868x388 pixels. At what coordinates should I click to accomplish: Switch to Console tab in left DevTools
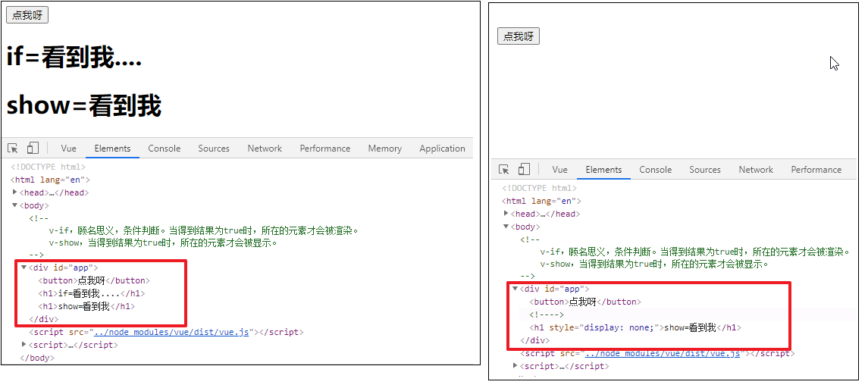[165, 149]
